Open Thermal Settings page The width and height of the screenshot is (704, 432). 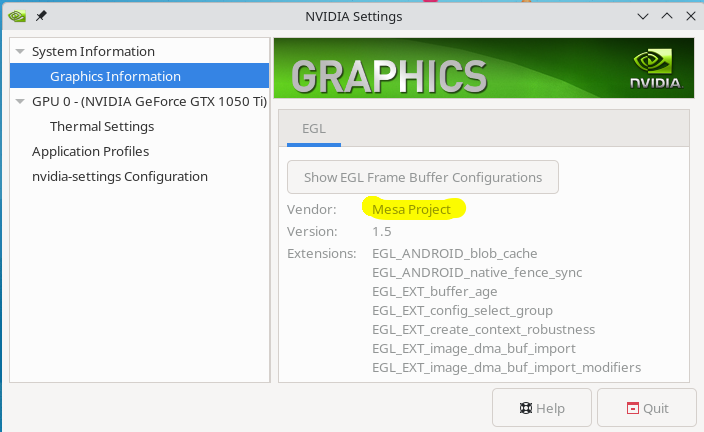(x=102, y=127)
